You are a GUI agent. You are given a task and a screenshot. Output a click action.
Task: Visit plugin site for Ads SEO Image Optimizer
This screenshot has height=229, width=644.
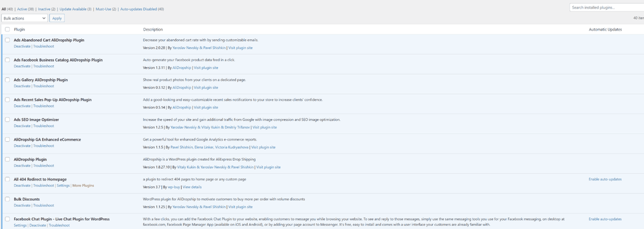pyautogui.click(x=265, y=128)
